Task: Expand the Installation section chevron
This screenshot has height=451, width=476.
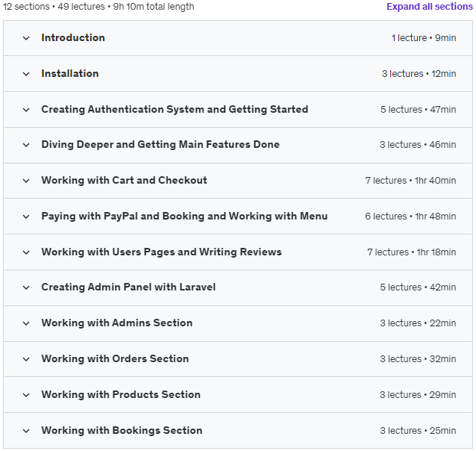Action: pos(26,74)
